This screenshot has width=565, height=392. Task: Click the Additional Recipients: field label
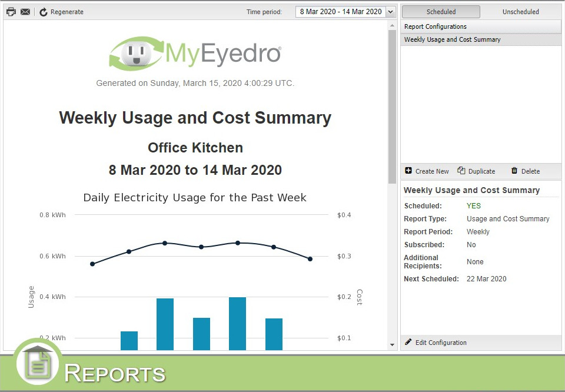(x=423, y=262)
